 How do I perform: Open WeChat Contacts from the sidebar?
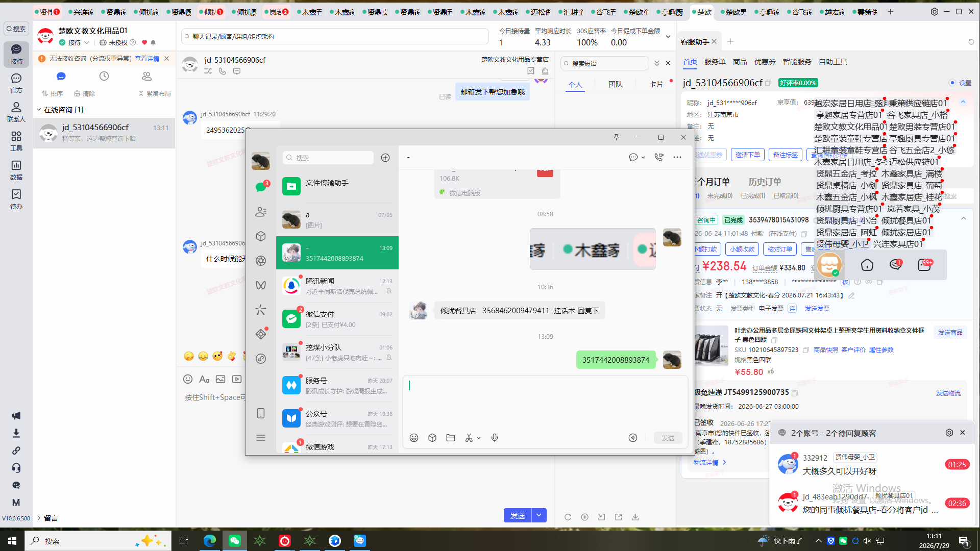coord(261,212)
